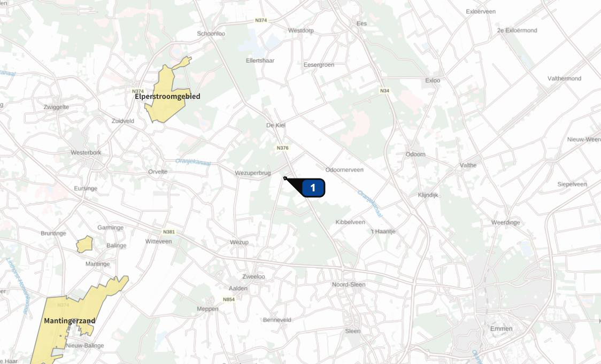Click the Wezuperbrug place label
Screen dimensions: 601x364
click(253, 173)
